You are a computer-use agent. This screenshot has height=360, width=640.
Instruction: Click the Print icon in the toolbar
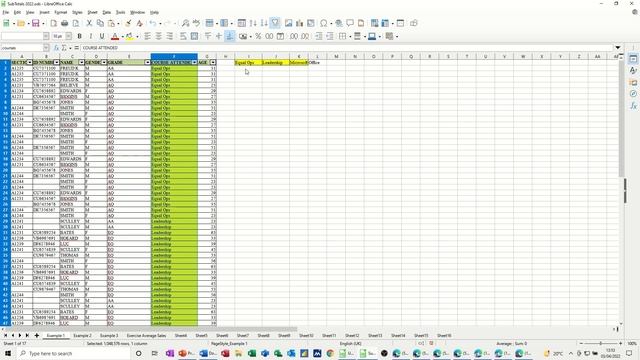(64, 23)
